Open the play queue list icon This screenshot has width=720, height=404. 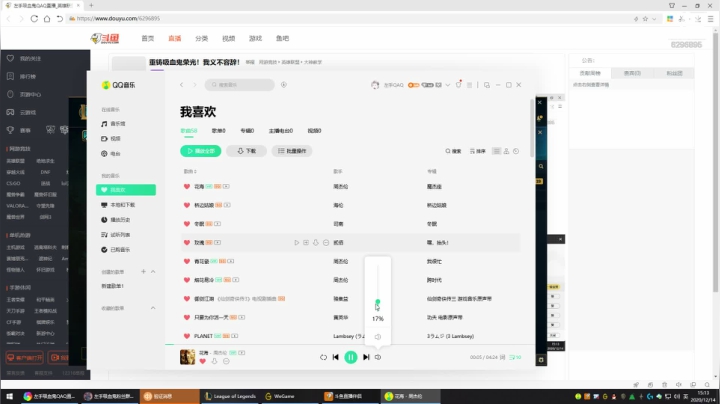[515, 357]
